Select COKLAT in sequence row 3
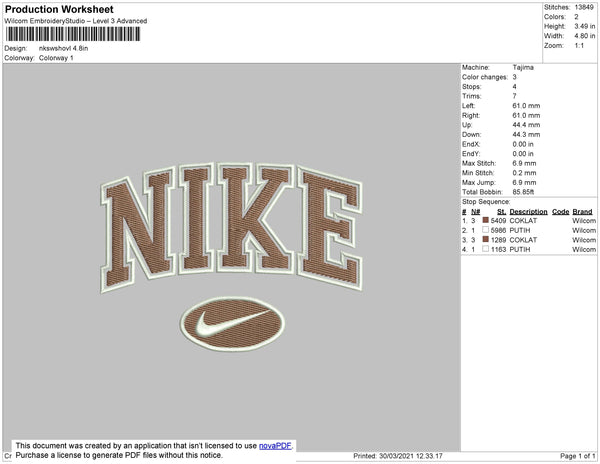This screenshot has height=464, width=600. pyautogui.click(x=523, y=240)
